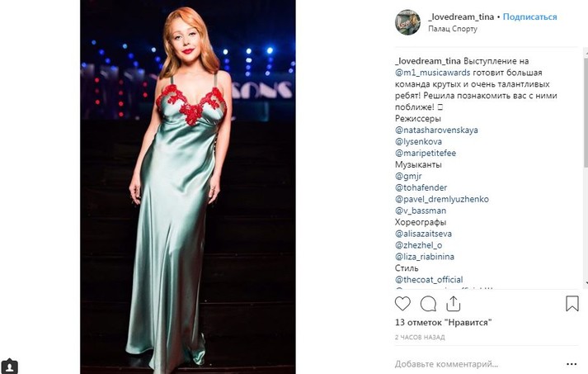The height and width of the screenshot is (374, 588).
Task: Click the @thecoat_official mention
Action: pos(429,280)
